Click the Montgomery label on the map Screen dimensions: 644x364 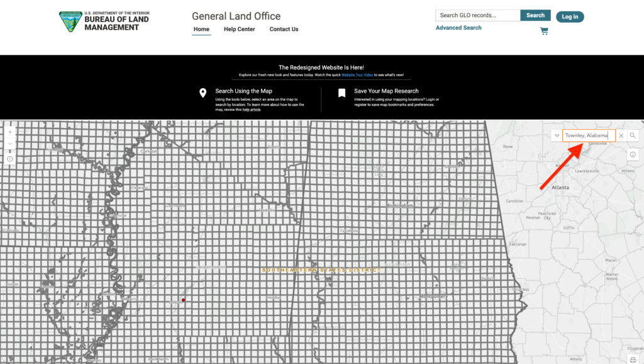[433, 296]
